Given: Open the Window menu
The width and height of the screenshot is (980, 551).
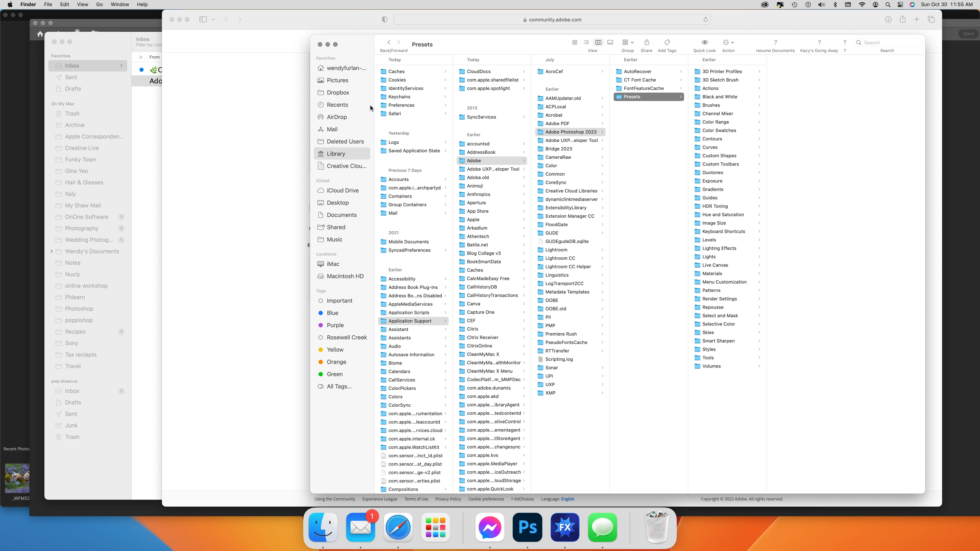Looking at the screenshot, I should coord(119,5).
